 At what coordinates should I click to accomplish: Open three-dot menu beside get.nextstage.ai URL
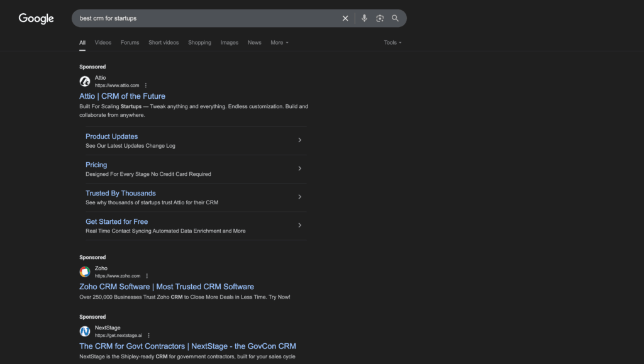tap(148, 335)
